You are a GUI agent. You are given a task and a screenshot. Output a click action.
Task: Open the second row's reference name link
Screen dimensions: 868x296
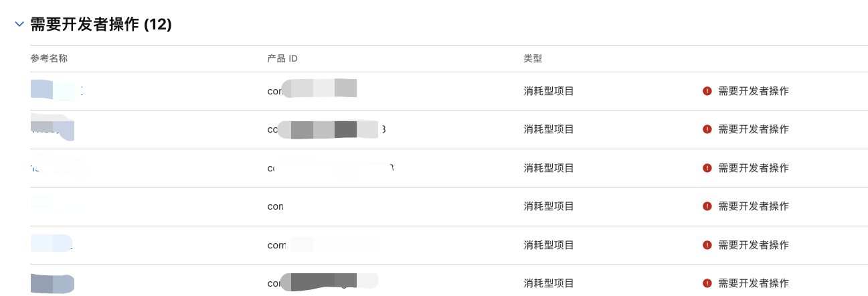pos(52,128)
